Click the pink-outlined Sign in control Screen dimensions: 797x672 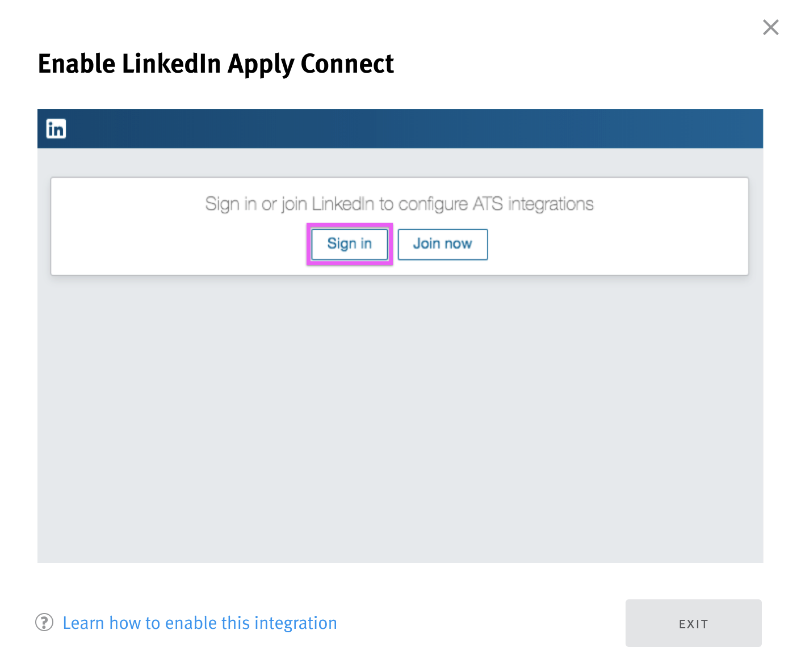coord(349,244)
